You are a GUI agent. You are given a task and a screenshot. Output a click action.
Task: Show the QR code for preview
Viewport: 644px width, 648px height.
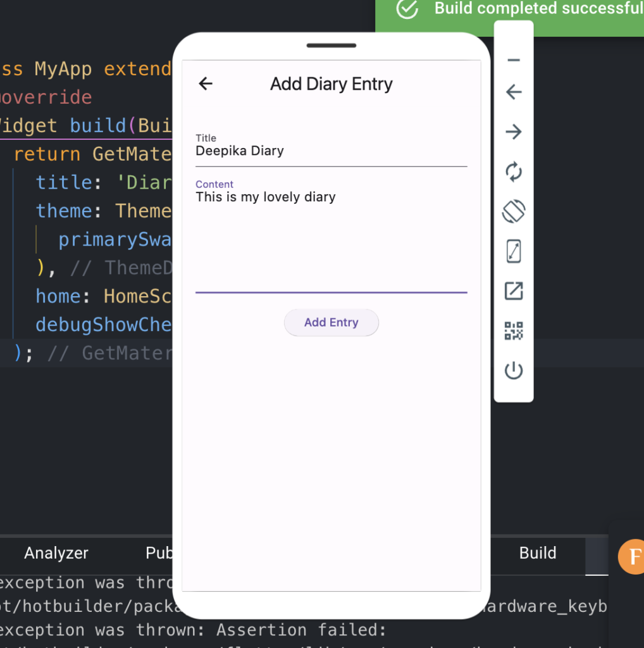pyautogui.click(x=514, y=330)
